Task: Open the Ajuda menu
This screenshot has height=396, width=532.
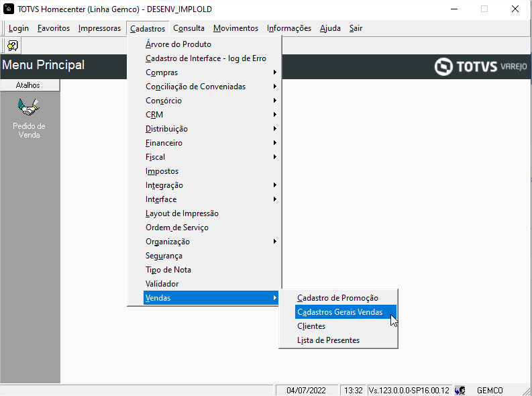Action: click(x=330, y=28)
